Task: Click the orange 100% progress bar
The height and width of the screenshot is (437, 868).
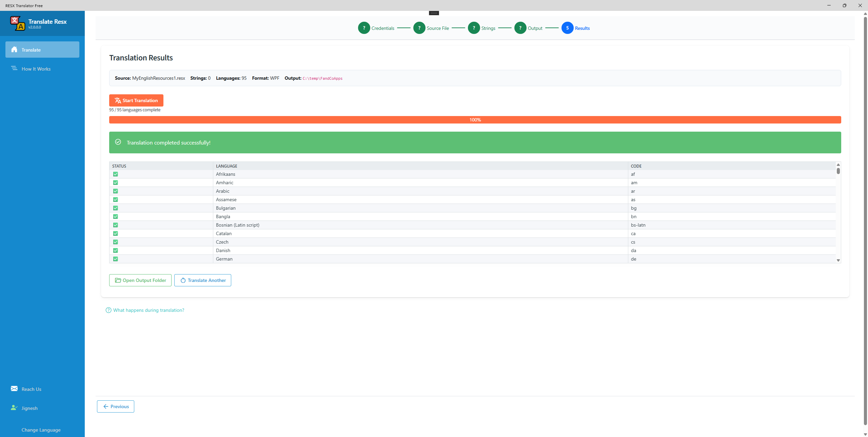Action: [x=475, y=120]
